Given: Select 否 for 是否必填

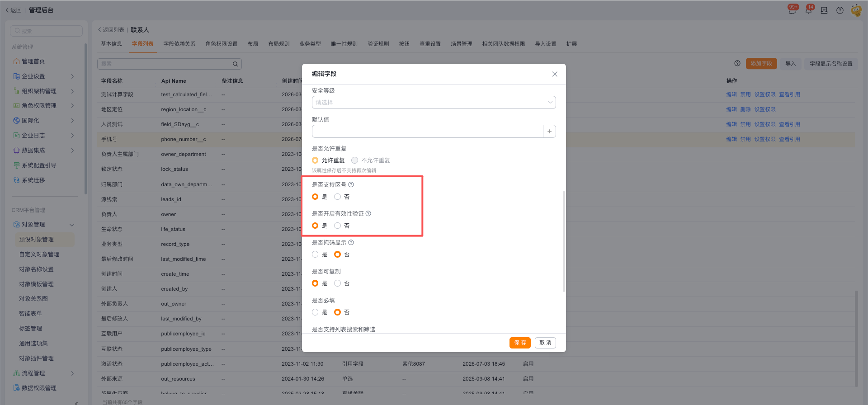Looking at the screenshot, I should tap(337, 312).
